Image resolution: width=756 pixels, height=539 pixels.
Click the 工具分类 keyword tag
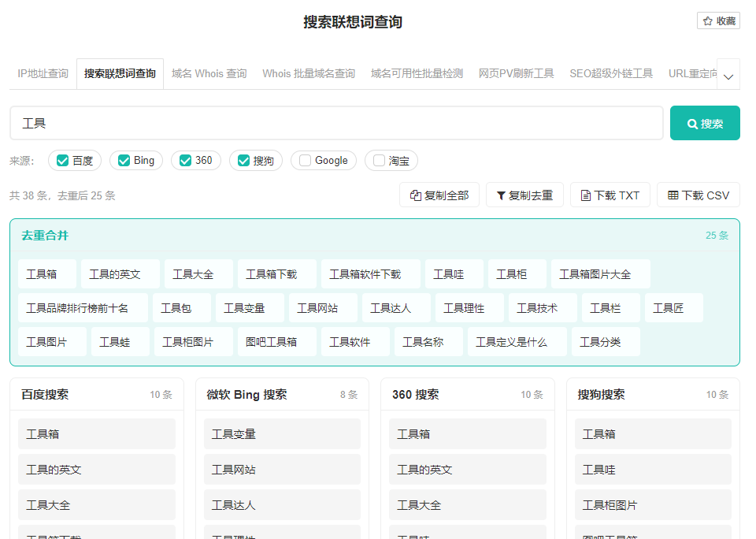606,342
